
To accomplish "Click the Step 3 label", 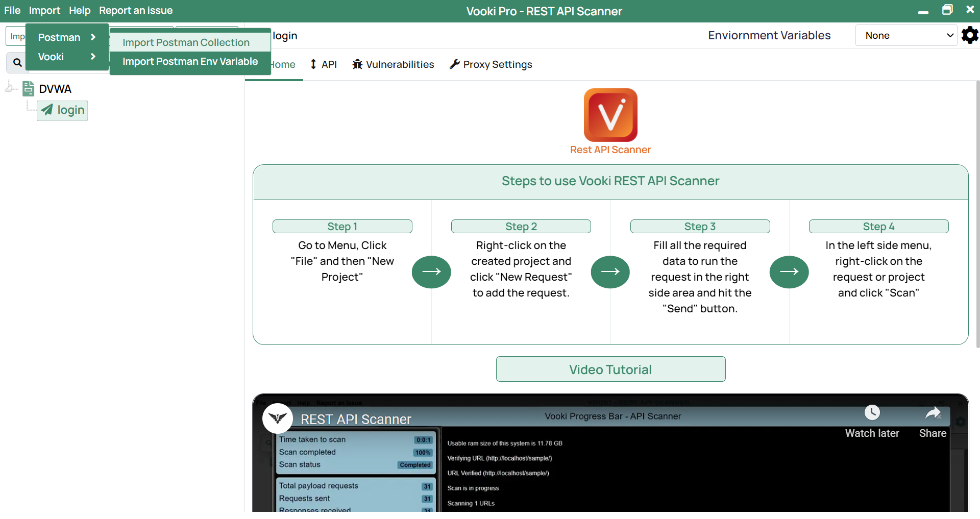I will [700, 226].
